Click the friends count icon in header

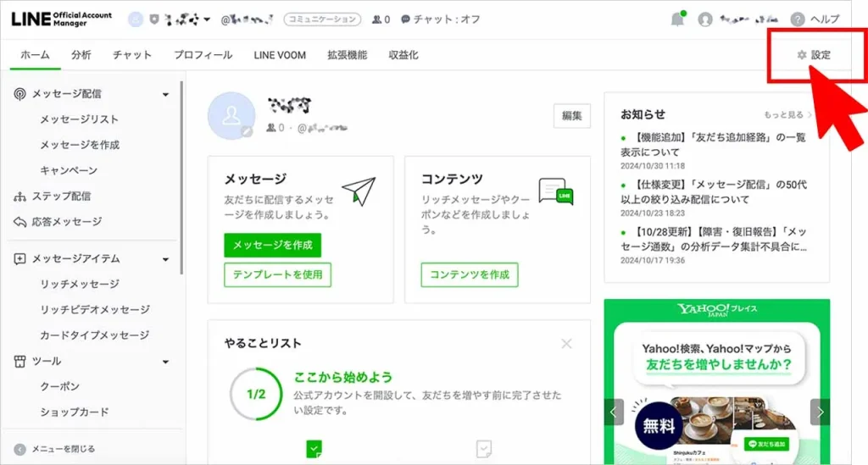(x=376, y=19)
